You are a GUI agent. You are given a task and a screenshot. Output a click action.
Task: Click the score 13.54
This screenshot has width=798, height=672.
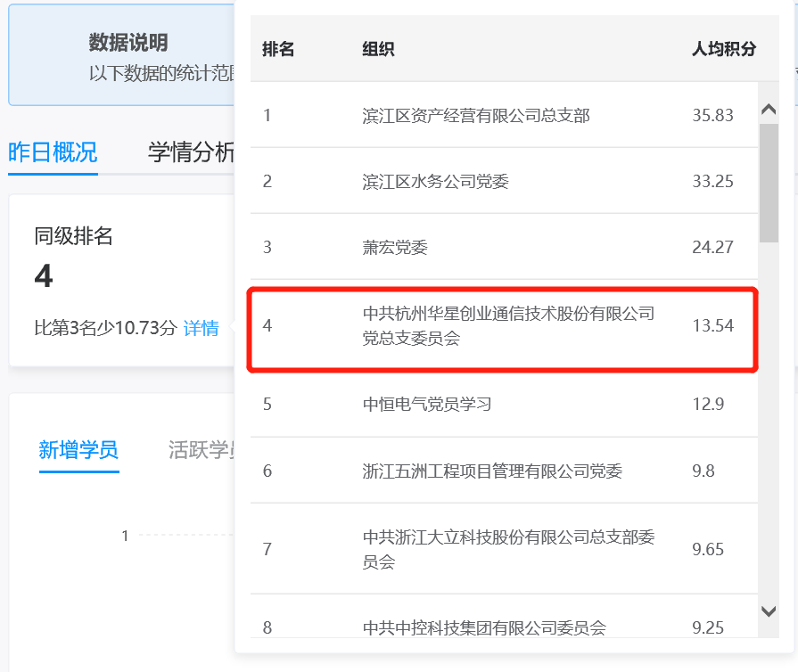point(712,325)
